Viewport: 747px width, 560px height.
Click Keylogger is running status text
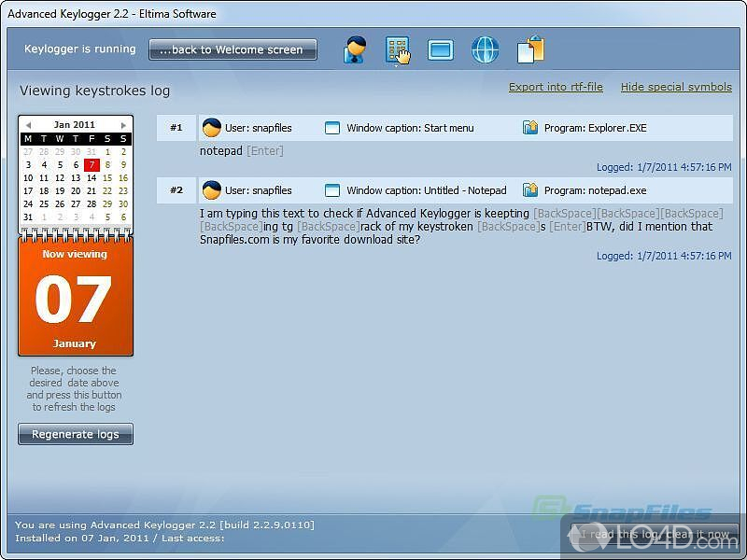click(80, 49)
